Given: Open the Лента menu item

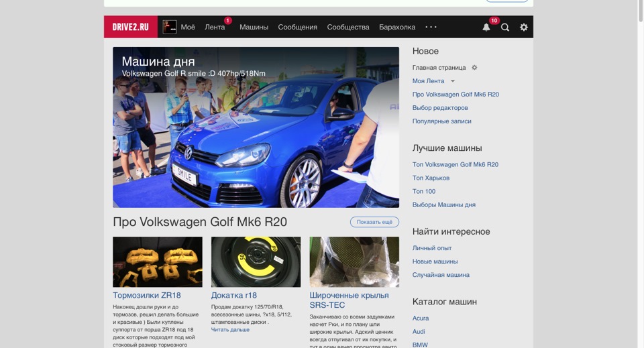Looking at the screenshot, I should point(215,27).
